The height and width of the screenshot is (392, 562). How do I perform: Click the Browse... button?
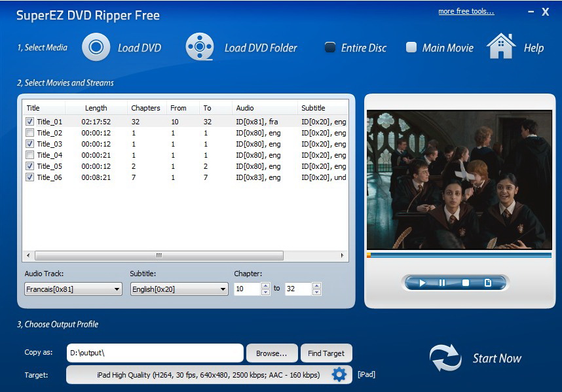pyautogui.click(x=272, y=353)
